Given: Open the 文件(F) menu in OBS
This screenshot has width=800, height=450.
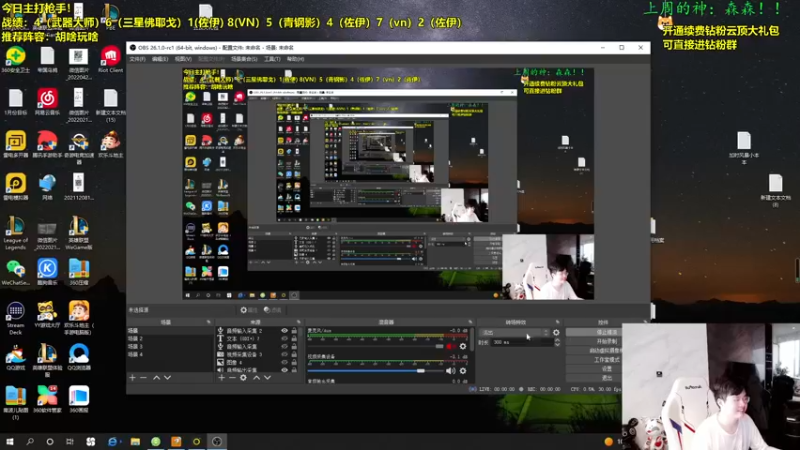Looking at the screenshot, I should [137, 59].
